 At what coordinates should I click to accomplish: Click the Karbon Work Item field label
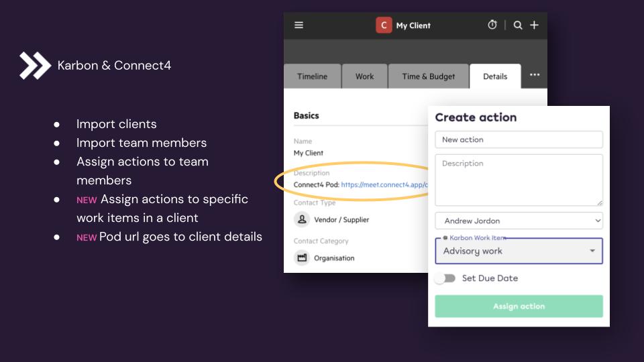point(478,237)
